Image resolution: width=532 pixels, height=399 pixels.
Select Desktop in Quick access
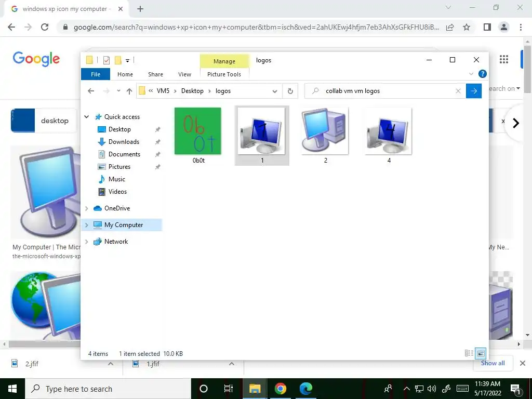[119, 129]
